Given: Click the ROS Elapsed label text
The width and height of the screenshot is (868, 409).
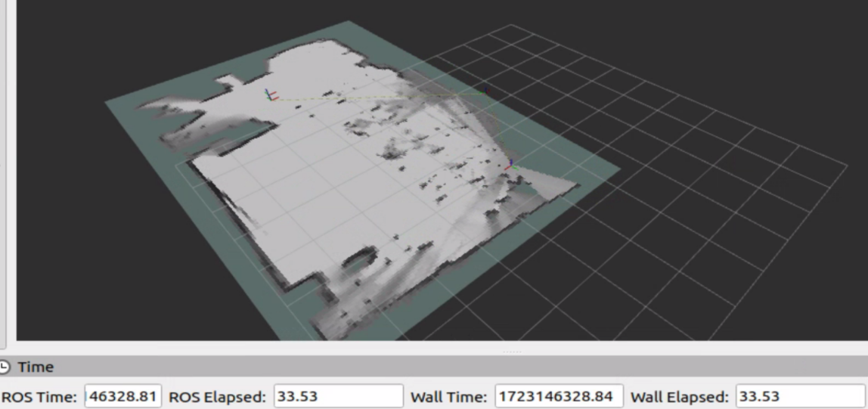Looking at the screenshot, I should [218, 395].
